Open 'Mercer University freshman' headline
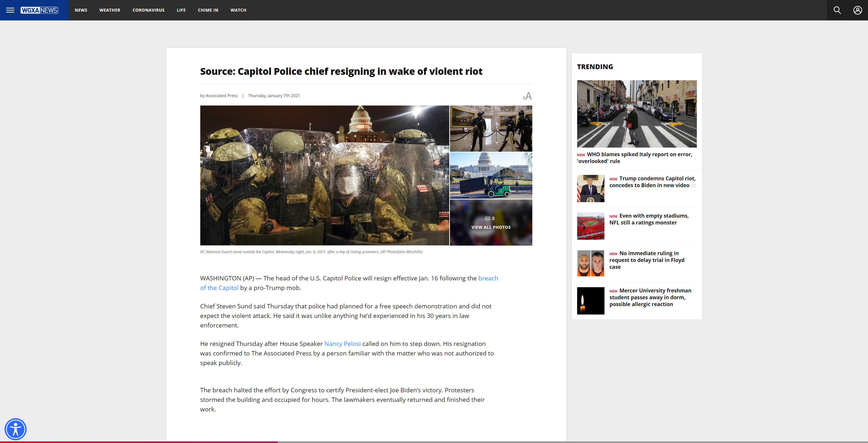This screenshot has width=868, height=443. click(650, 297)
